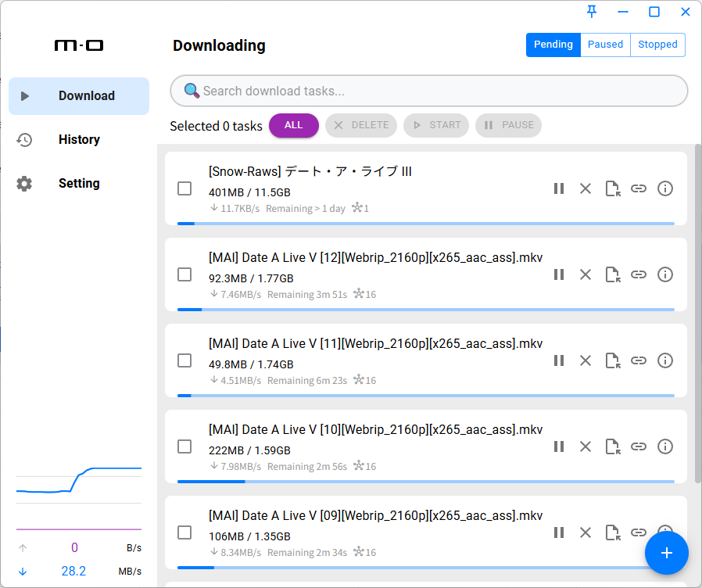Copy link of Date A Live V [10] task
The width and height of the screenshot is (702, 588).
tap(639, 446)
